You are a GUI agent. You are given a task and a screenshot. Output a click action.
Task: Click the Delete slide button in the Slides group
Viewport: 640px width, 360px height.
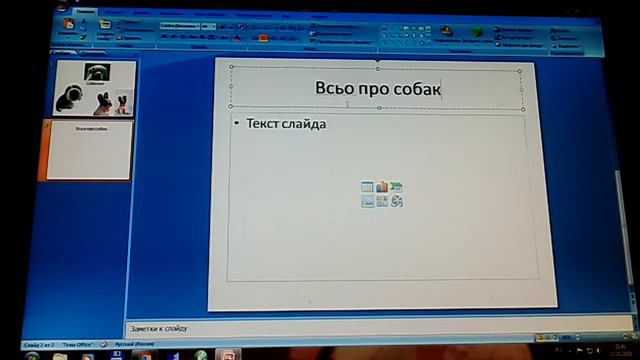point(129,38)
